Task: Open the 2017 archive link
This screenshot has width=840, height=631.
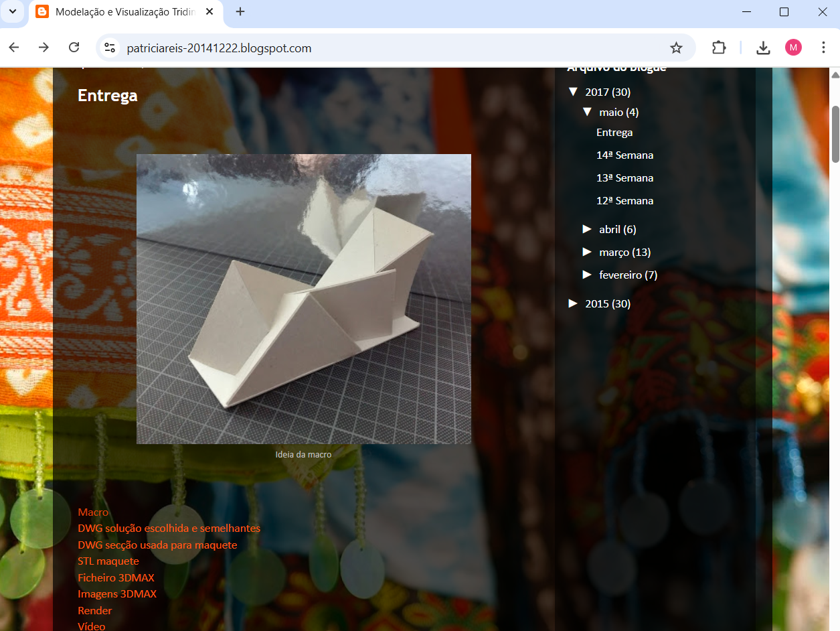Action: 597,92
